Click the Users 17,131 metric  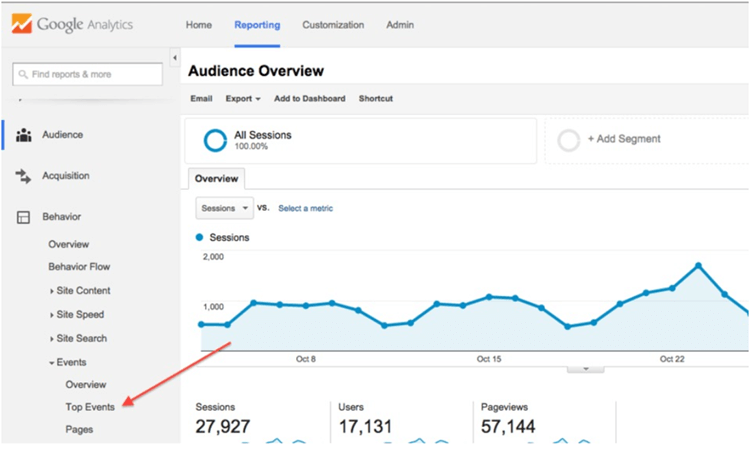tap(365, 420)
